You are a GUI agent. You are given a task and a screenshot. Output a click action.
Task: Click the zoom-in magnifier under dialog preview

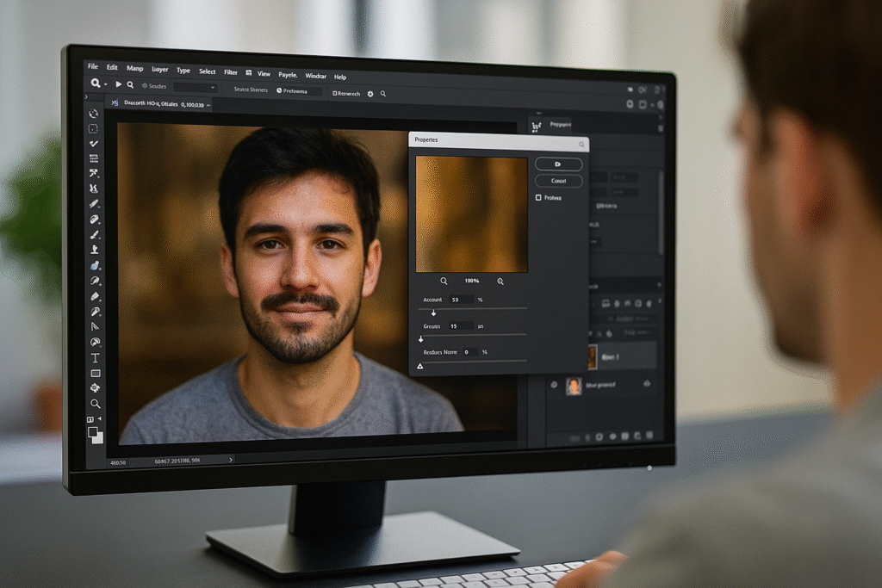pyautogui.click(x=500, y=282)
